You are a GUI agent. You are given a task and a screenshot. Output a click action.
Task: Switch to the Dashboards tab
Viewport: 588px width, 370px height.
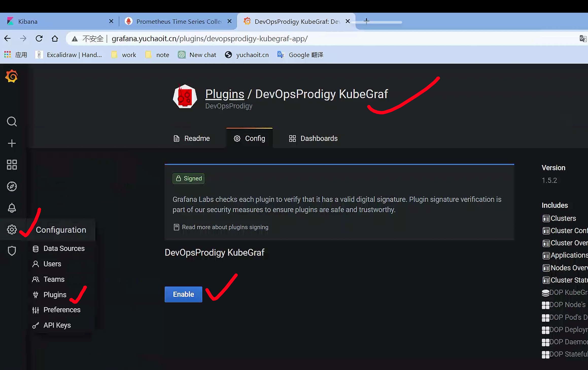pyautogui.click(x=313, y=139)
